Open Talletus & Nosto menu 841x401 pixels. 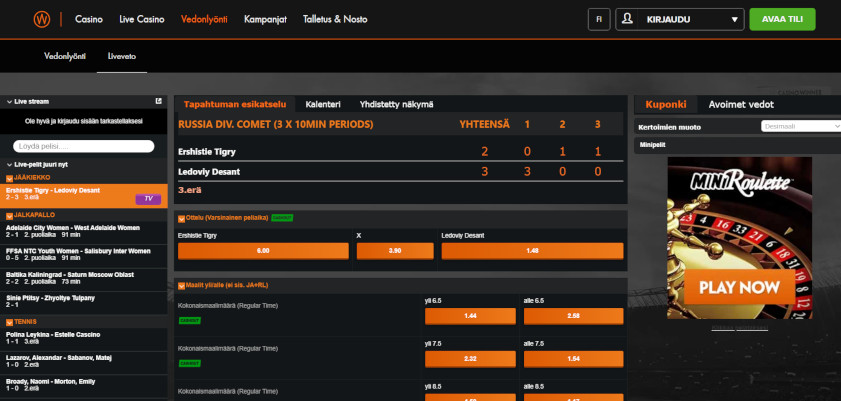pyautogui.click(x=335, y=19)
